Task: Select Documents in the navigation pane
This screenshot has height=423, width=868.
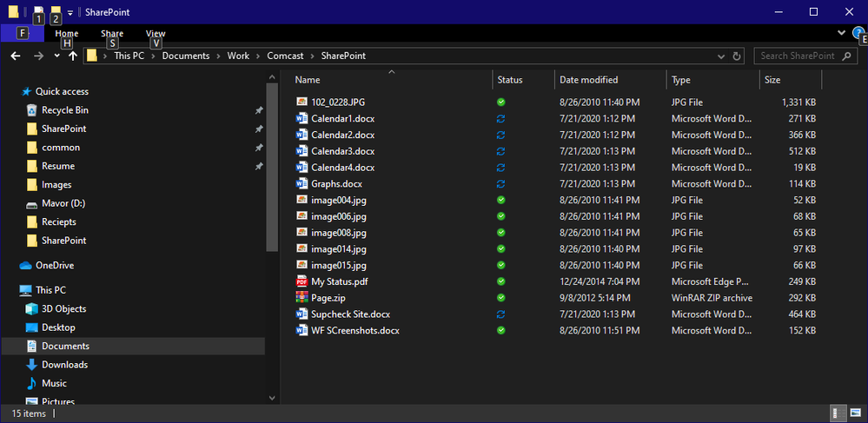Action: 133,346
